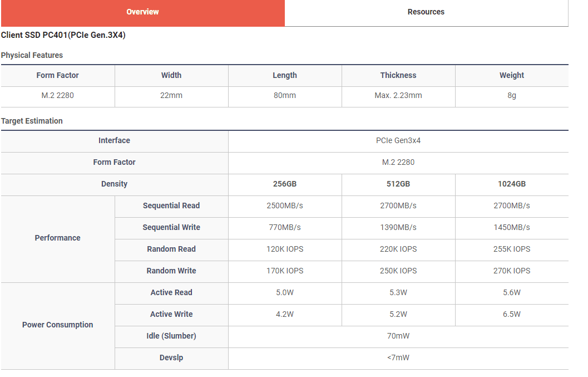Click the Sequential Read row label
Image resolution: width=588 pixels, height=377 pixels.
(171, 206)
